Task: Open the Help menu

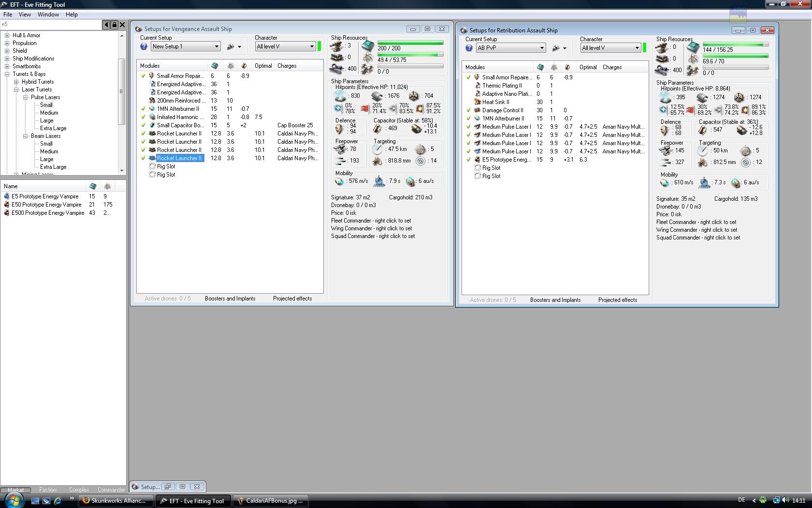Action: [72, 15]
